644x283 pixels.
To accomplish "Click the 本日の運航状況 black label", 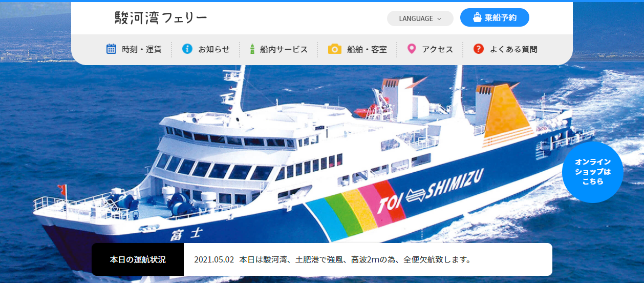I will coord(138,259).
